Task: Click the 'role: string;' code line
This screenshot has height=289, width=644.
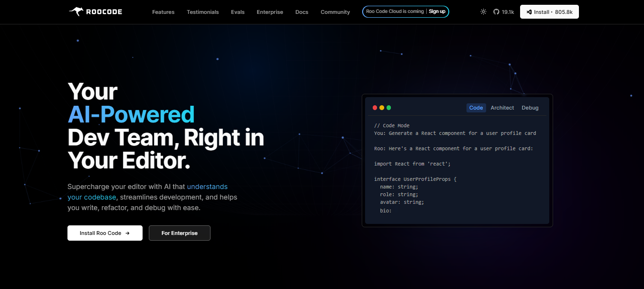Action: [x=399, y=194]
